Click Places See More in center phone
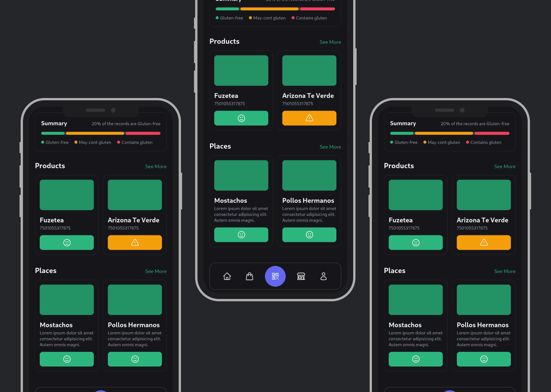The width and height of the screenshot is (551, 392). tap(330, 147)
